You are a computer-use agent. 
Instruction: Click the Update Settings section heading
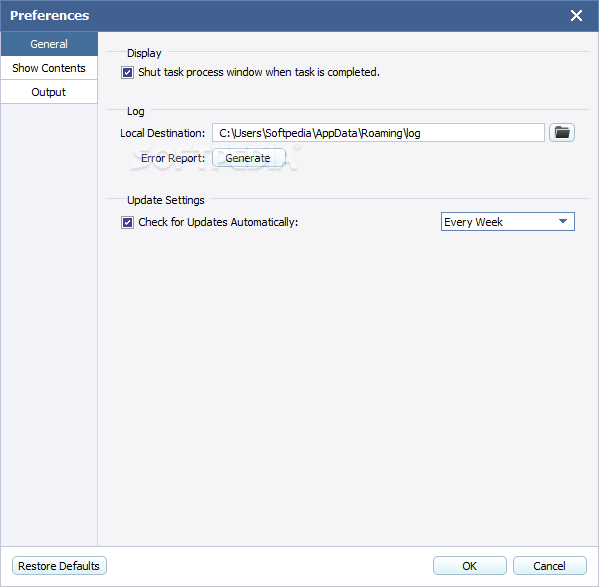point(166,200)
